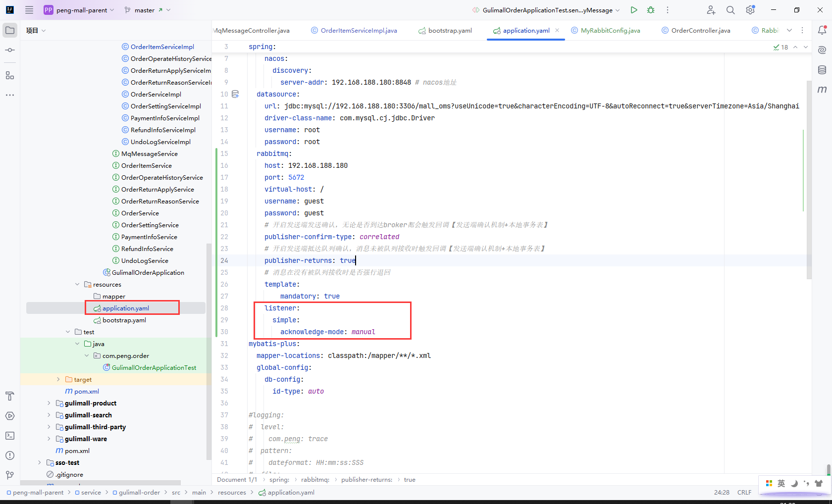Expand the target folder
The image size is (832, 504).
tap(58, 379)
